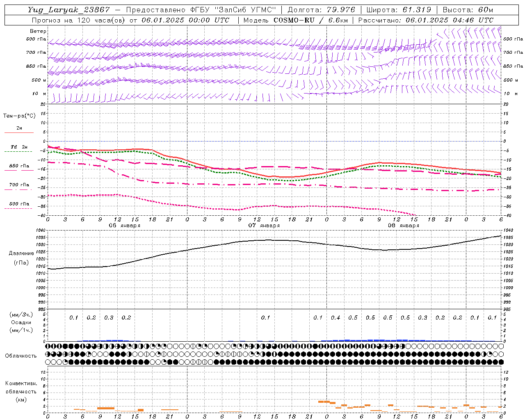This screenshot has width=525, height=420.
Task: Click the latitude value Широта: 61.319
Action: [x=399, y=10]
